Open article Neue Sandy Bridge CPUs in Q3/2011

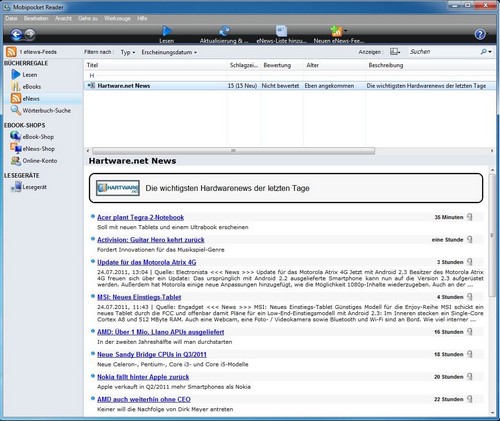[x=152, y=354]
